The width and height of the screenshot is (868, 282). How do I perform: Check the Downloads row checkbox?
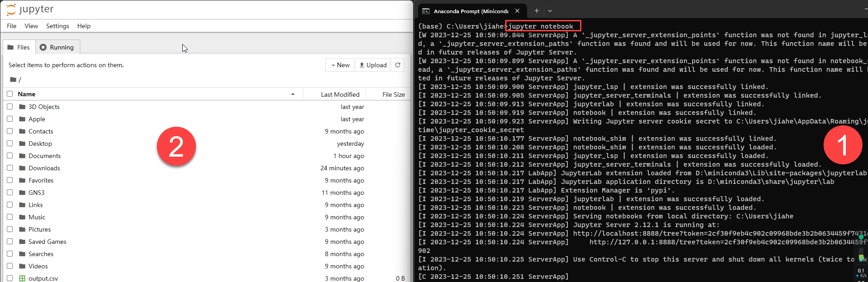pos(10,168)
